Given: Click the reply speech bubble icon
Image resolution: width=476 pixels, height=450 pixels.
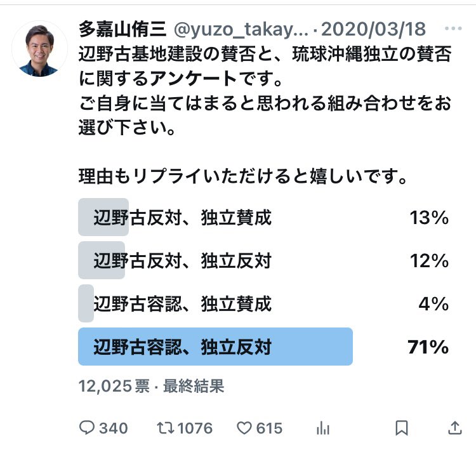Looking at the screenshot, I should [x=87, y=428].
